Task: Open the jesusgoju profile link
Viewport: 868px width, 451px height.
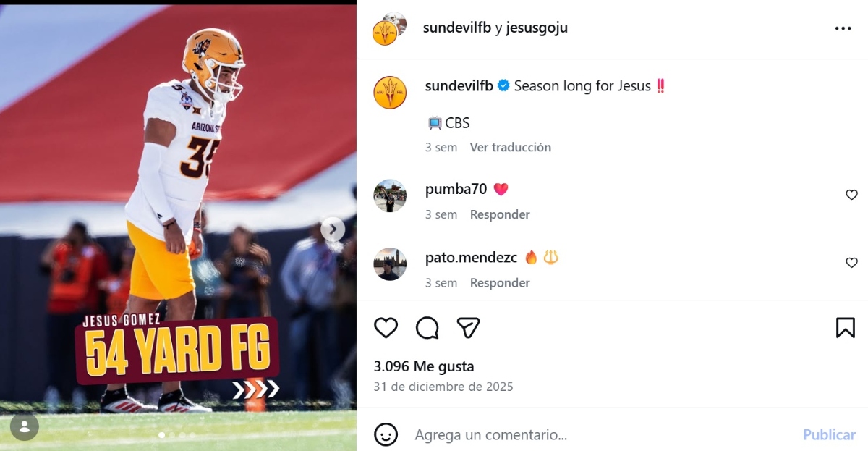Action: (x=536, y=28)
